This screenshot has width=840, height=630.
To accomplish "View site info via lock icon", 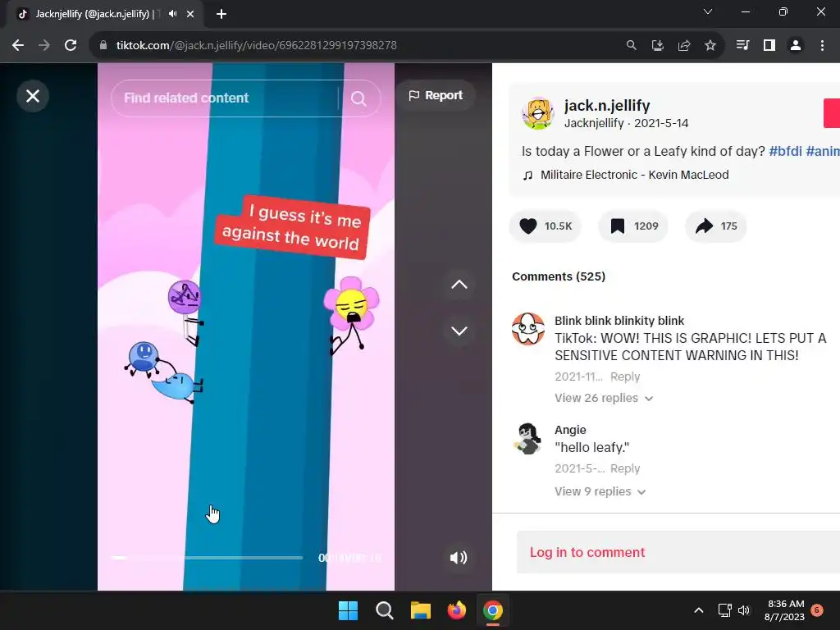I will click(103, 46).
